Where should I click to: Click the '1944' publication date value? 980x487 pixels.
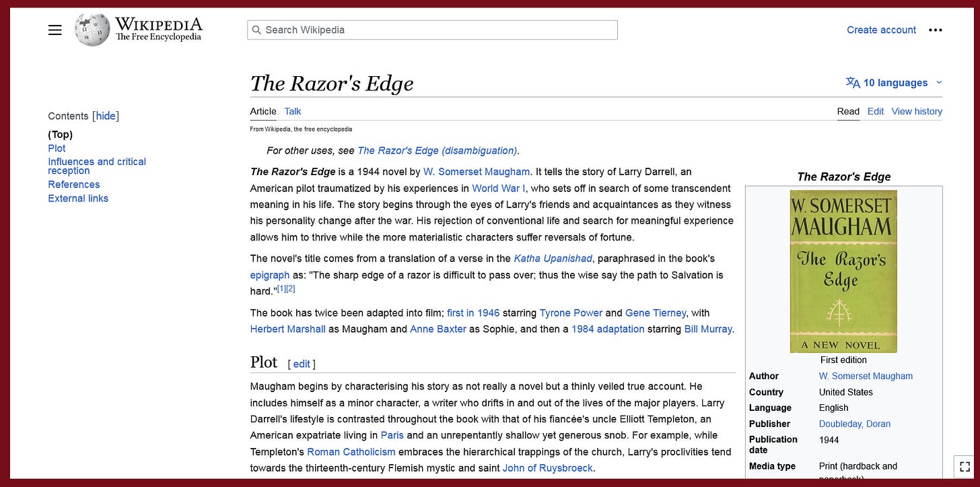(829, 440)
